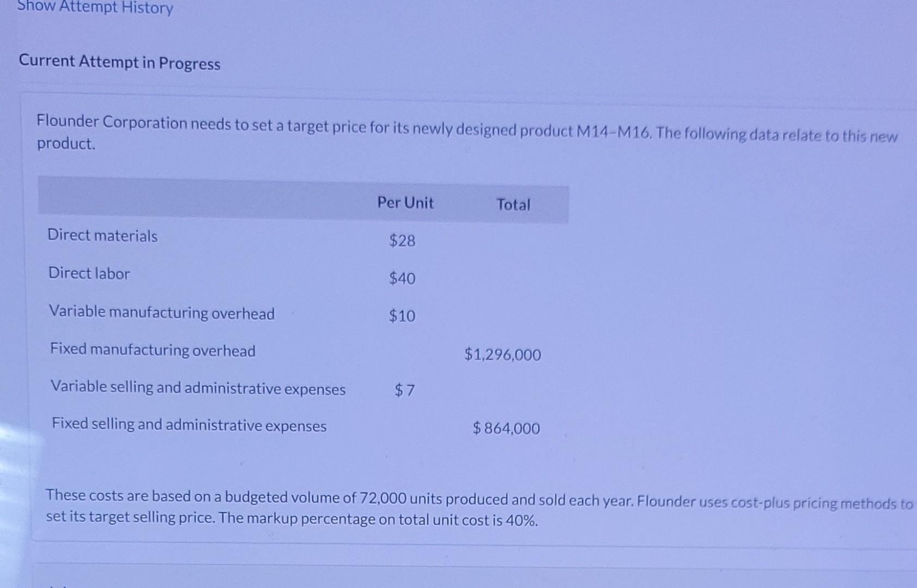Click the Fixed manufacturing overhead label
The width and height of the screenshot is (917, 588).
pos(153,350)
